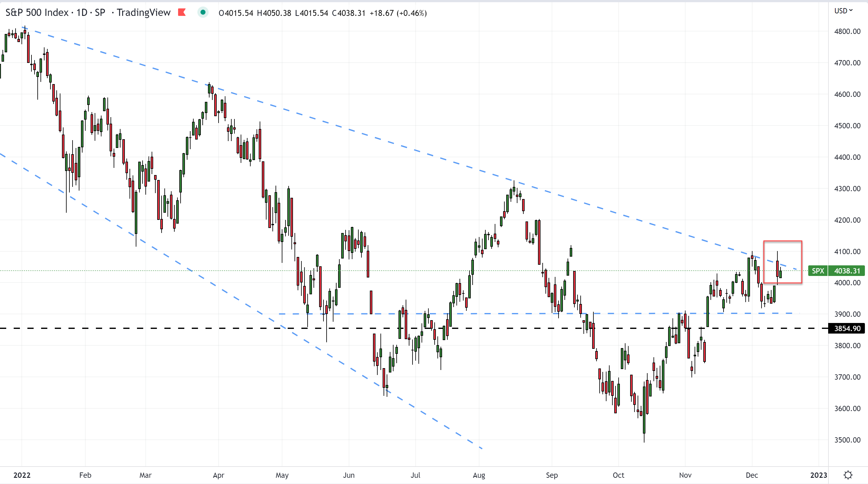Click the Mar label on time axis
This screenshot has width=868, height=484.
tap(145, 475)
